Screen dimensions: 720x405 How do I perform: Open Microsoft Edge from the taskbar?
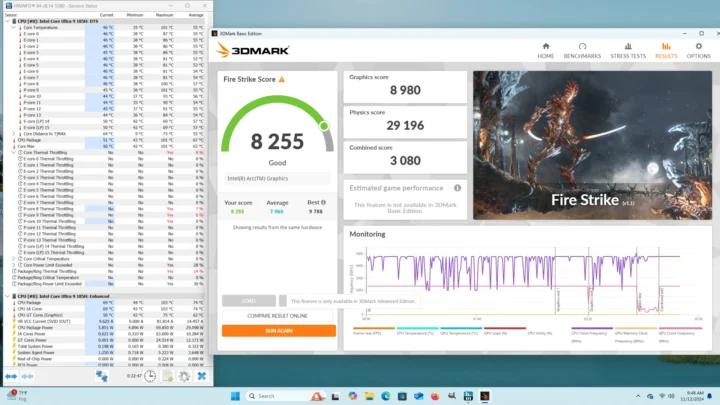(x=386, y=396)
